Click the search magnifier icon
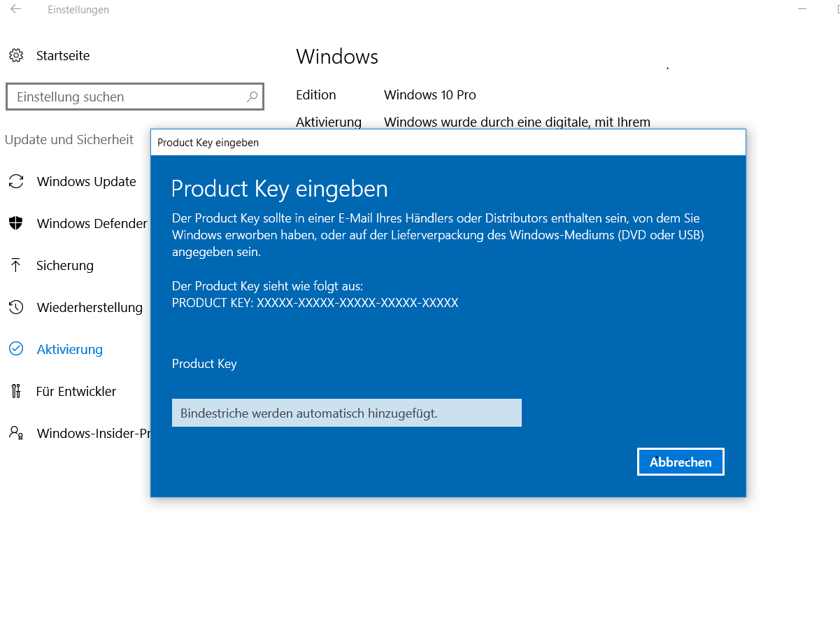840x617 pixels. pyautogui.click(x=252, y=97)
